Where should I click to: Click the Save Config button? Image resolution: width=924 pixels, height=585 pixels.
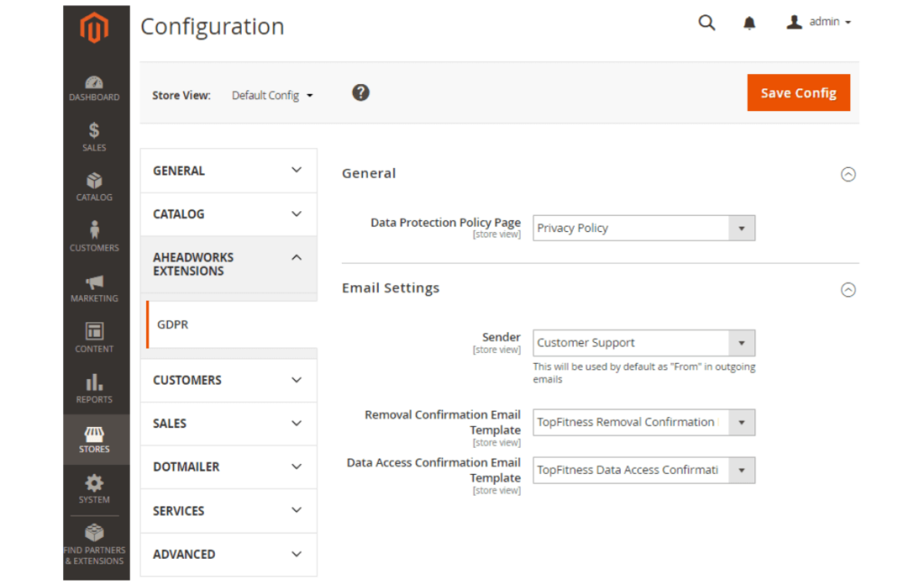pyautogui.click(x=798, y=92)
